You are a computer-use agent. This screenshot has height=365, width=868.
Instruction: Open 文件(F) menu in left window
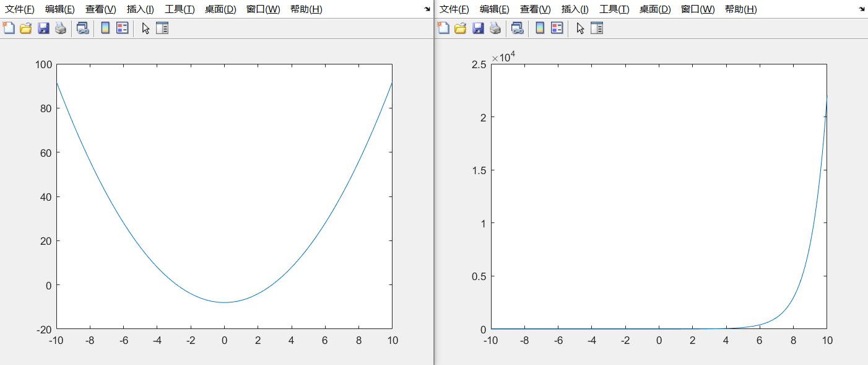[20, 9]
